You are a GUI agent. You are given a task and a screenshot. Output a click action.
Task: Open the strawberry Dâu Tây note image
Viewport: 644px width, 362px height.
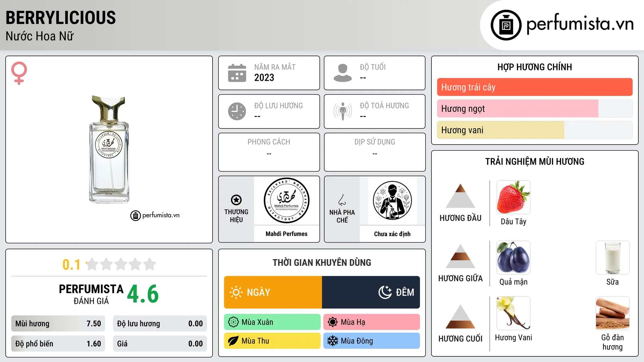[x=514, y=197]
